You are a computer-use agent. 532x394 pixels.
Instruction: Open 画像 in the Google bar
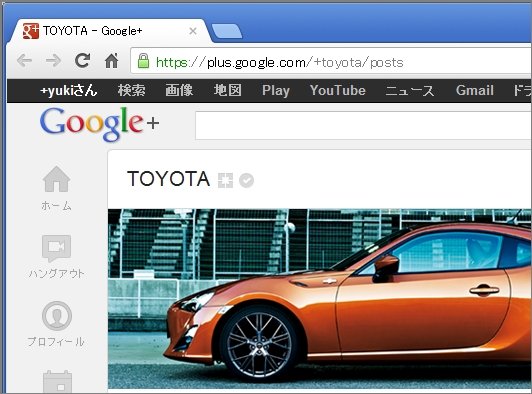point(179,91)
